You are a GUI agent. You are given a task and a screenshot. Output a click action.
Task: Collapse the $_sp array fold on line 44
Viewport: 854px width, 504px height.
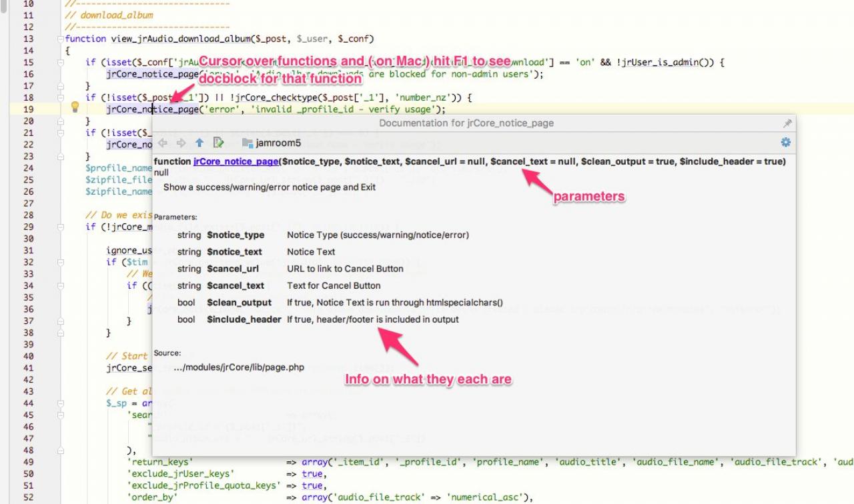click(61, 403)
